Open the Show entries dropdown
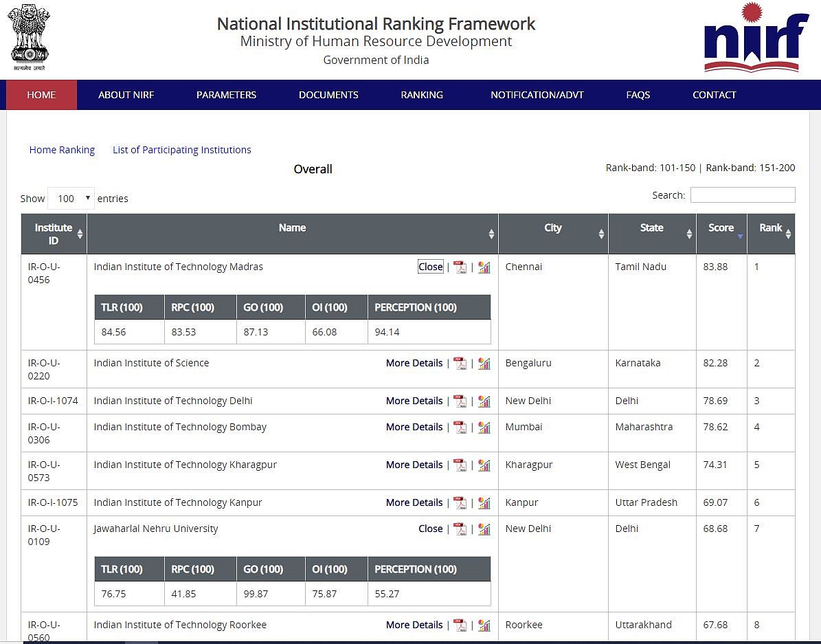The height and width of the screenshot is (644, 821). point(71,199)
